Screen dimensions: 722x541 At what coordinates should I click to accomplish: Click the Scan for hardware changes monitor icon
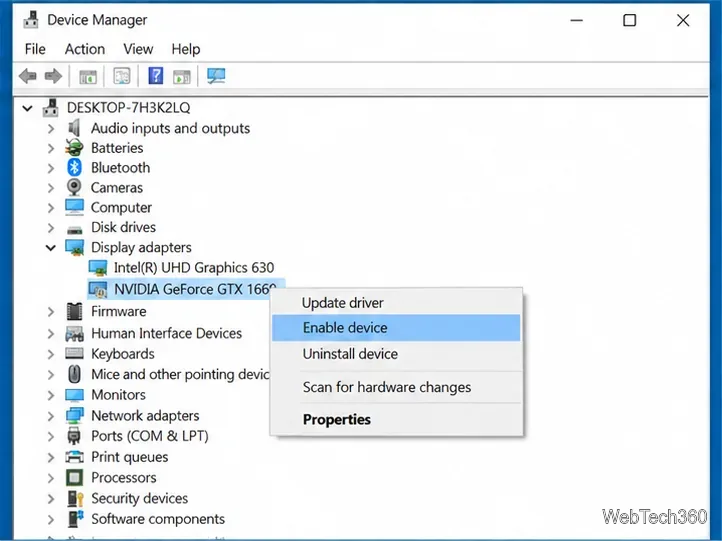pos(216,76)
